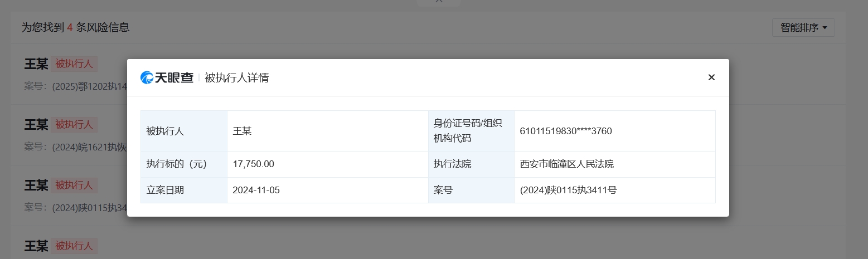Screen dimensions: 868x259
Task: Click the 被执行人 tag on the first result
Action: coord(74,63)
